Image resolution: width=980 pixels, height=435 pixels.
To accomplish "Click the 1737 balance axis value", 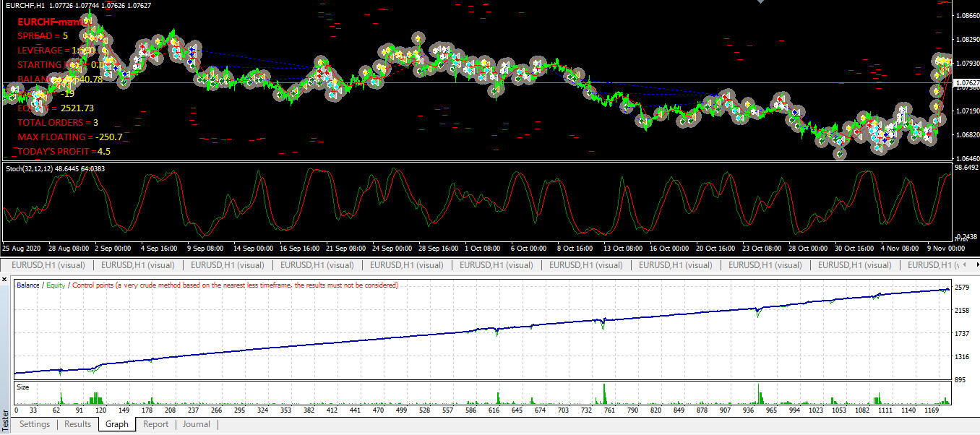I will pos(962,334).
